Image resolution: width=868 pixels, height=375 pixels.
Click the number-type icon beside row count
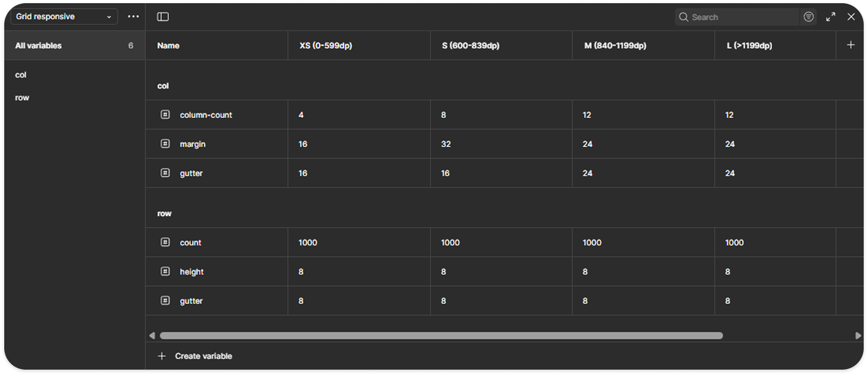click(165, 242)
